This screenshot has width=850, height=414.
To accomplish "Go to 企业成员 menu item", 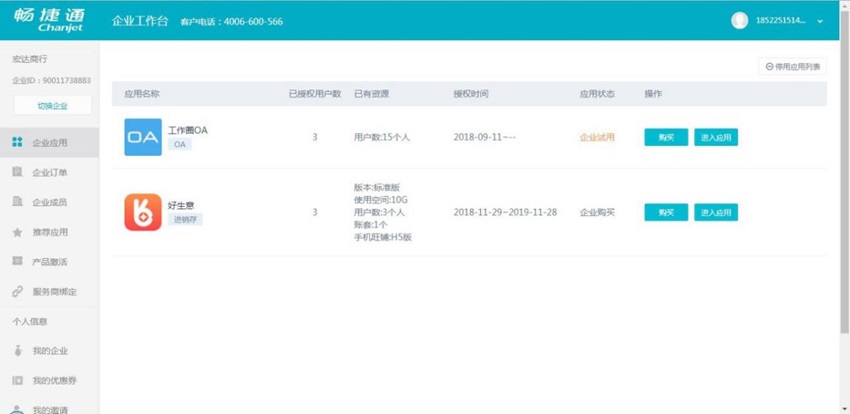I will tap(49, 202).
